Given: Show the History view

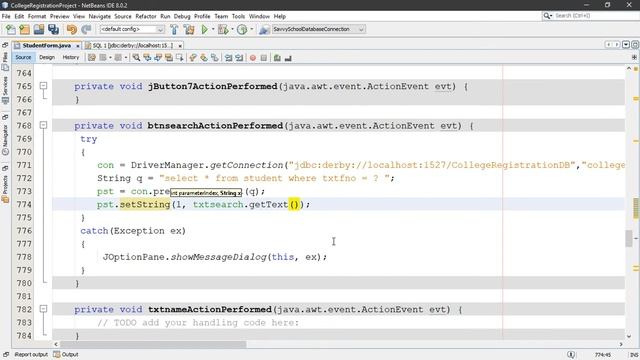Looking at the screenshot, I should pyautogui.click(x=71, y=58).
